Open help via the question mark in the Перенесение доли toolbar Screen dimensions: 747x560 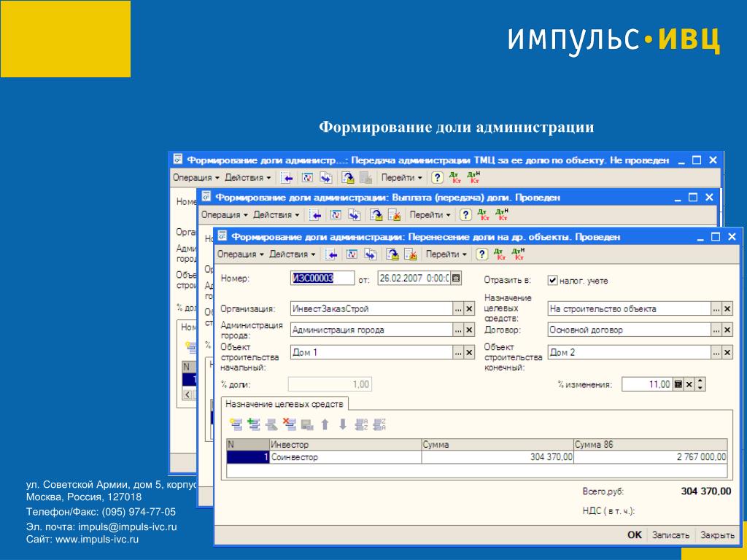(481, 254)
